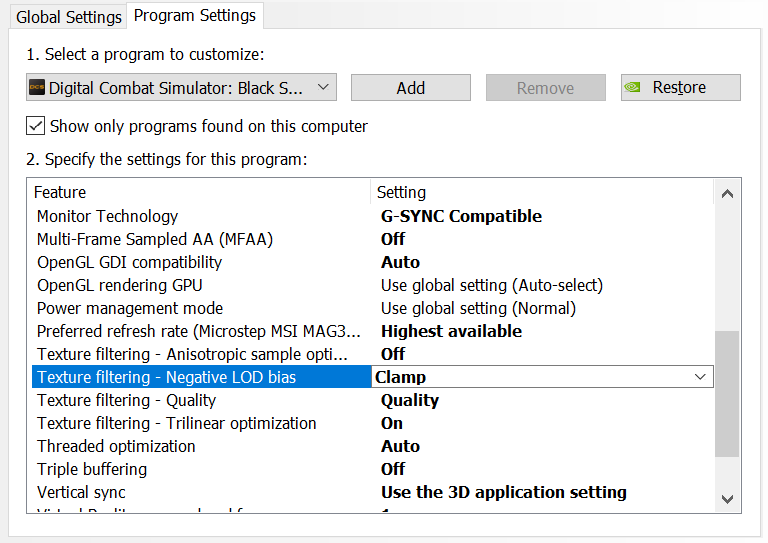Click the G-SYNC Compatible setting value
Image resolution: width=768 pixels, height=543 pixels.
pos(461,216)
